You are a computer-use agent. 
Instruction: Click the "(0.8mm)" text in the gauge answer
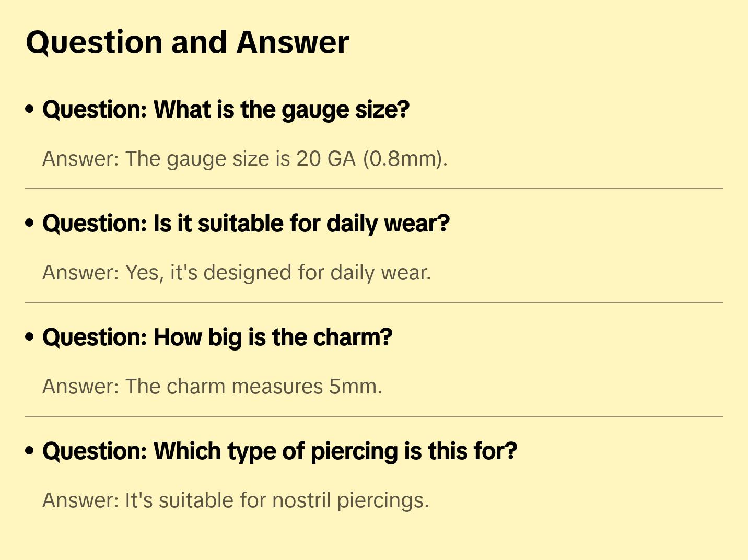point(405,158)
